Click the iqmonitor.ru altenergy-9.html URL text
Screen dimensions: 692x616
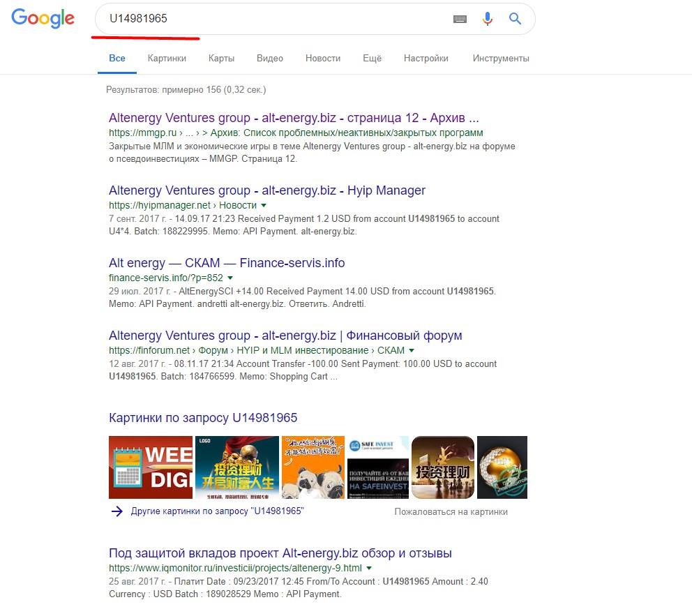[x=235, y=568]
